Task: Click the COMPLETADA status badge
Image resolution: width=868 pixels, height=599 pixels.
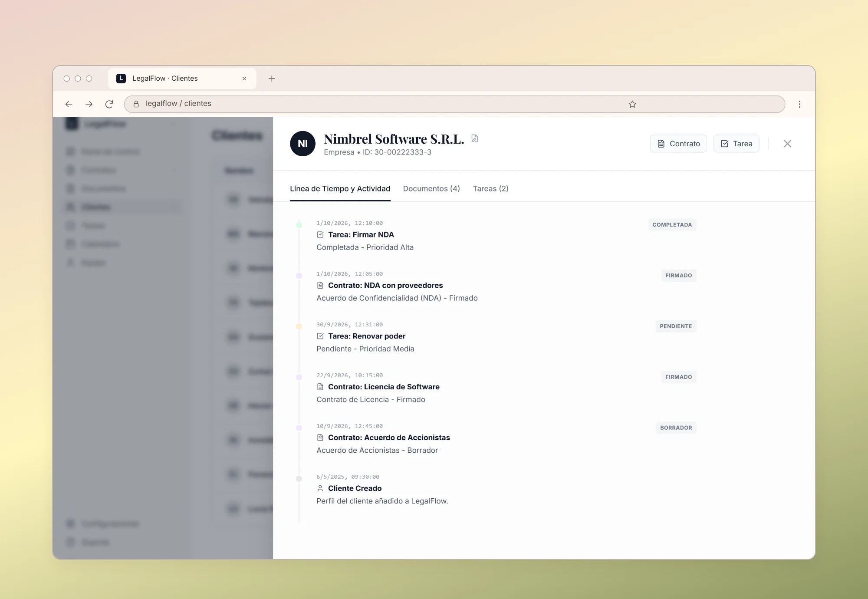Action: coord(672,225)
